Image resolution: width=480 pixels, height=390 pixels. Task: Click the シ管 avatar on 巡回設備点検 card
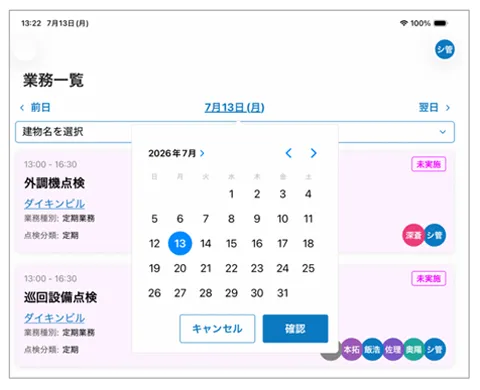(x=435, y=349)
